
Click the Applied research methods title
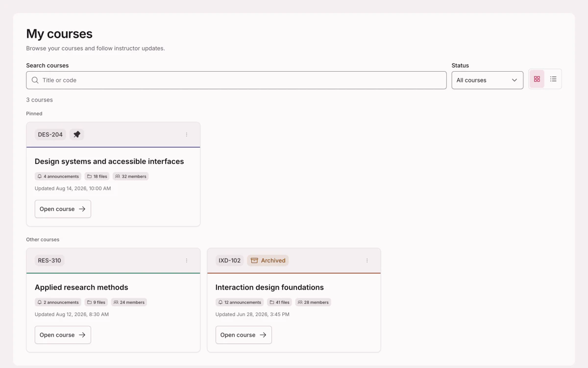[81, 288]
